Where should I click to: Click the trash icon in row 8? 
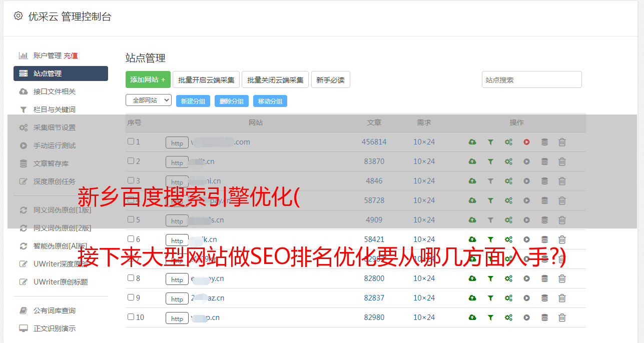562,278
